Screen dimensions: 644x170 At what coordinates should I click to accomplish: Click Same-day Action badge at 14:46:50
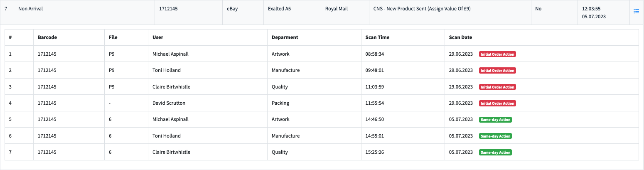(x=495, y=120)
